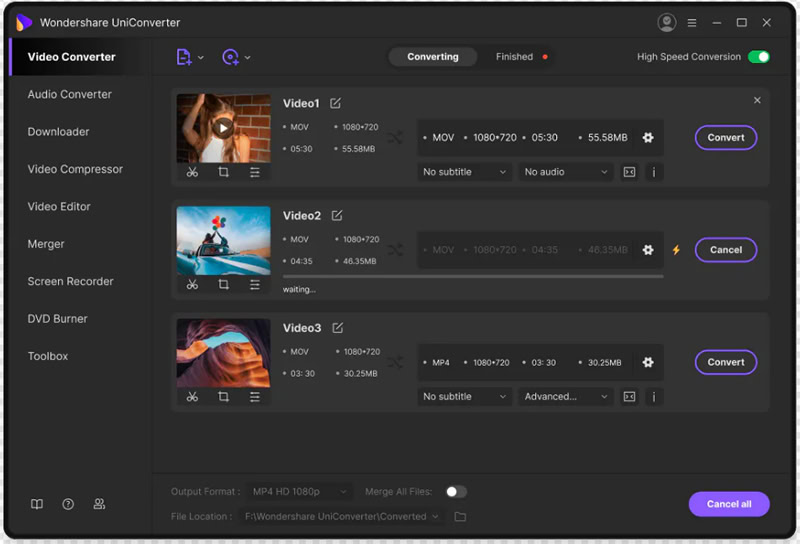Go to Downloader section

(58, 132)
